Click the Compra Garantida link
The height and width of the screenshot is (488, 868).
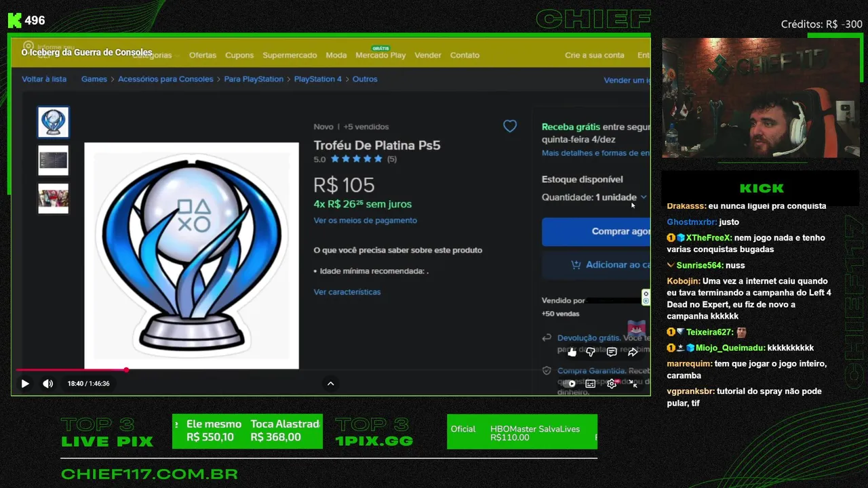coord(591,371)
